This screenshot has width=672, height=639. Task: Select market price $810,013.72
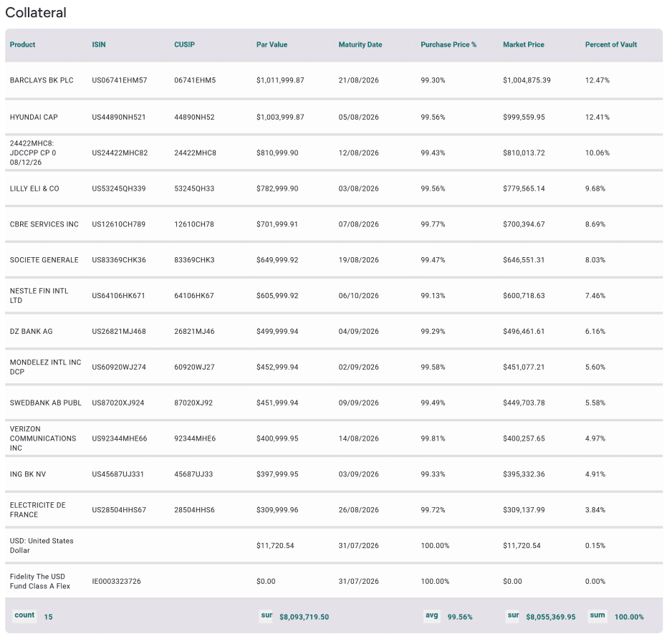pos(524,153)
